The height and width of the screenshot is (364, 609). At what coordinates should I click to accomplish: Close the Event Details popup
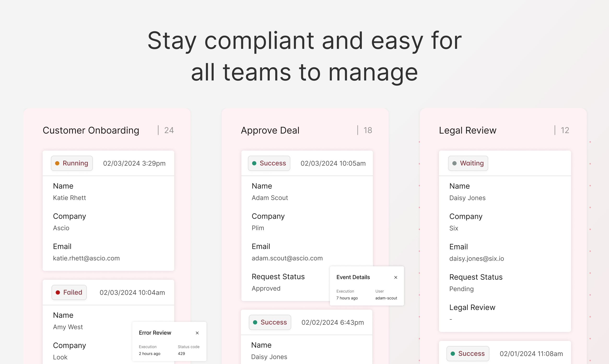point(396,277)
